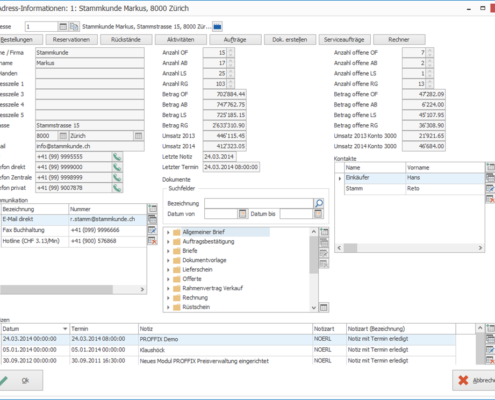The width and height of the screenshot is (495, 400).
Task: Select the Fax Buchhaltung communication row
Action: click(74, 230)
